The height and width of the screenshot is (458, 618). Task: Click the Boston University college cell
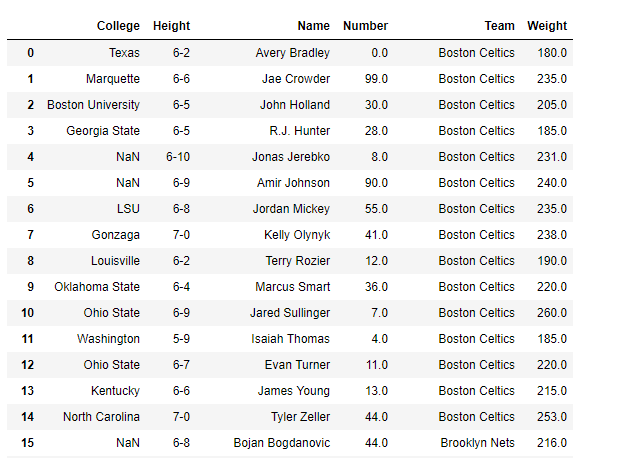93,105
